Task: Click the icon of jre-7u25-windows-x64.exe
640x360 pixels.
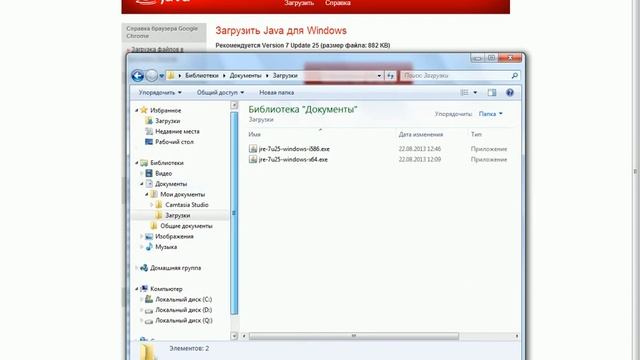Action: (253, 160)
